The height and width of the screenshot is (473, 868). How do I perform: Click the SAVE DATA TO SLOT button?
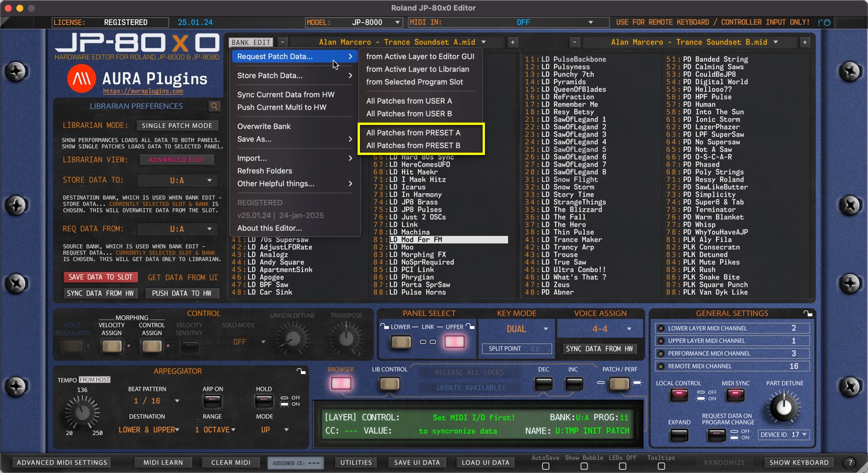pos(101,278)
